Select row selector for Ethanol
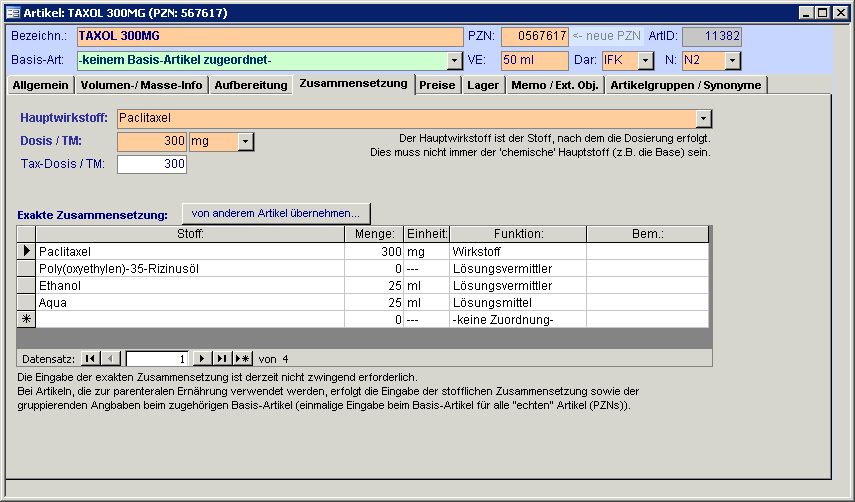Screen dimensions: 855x502 (x=26, y=285)
